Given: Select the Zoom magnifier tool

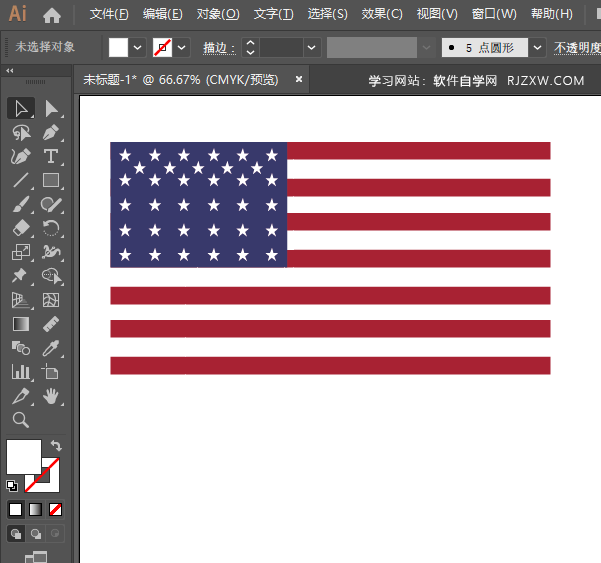Looking at the screenshot, I should point(21,420).
